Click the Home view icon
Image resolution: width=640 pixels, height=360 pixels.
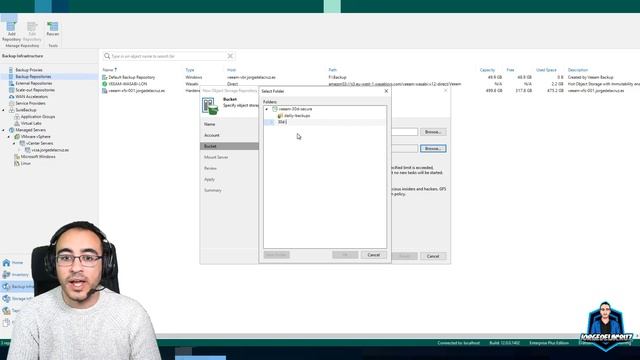(6, 263)
